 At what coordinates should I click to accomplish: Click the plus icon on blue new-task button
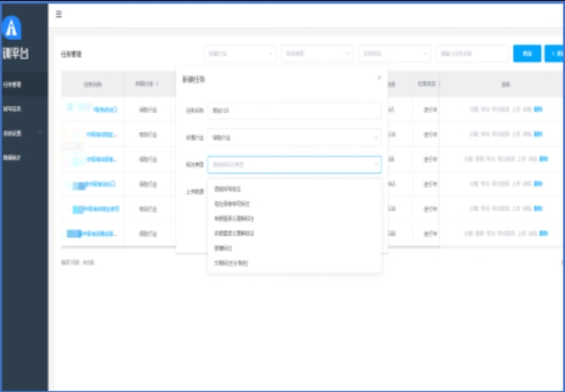point(553,53)
